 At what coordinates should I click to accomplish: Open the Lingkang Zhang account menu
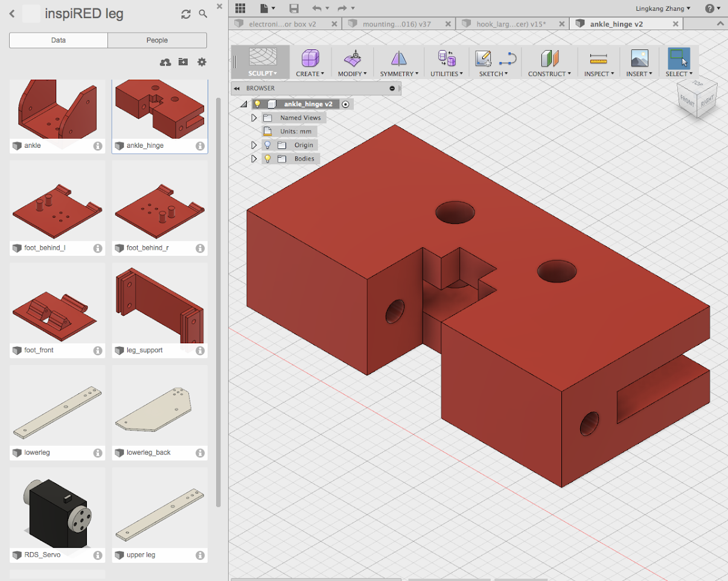(663, 8)
